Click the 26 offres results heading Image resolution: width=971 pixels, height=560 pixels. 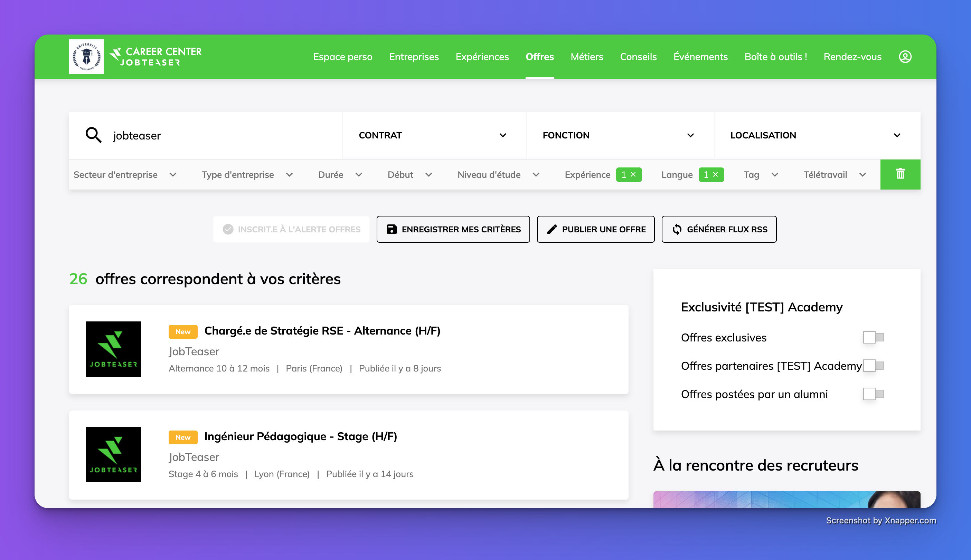tap(205, 279)
